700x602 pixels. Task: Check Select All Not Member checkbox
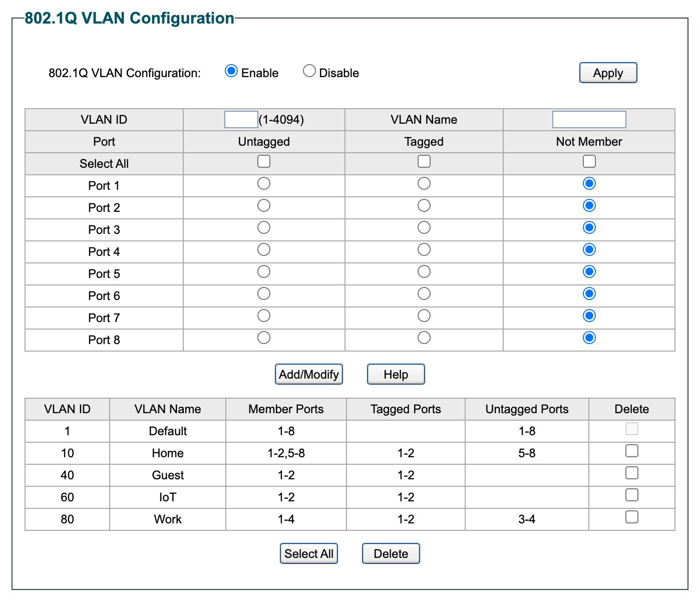click(589, 161)
